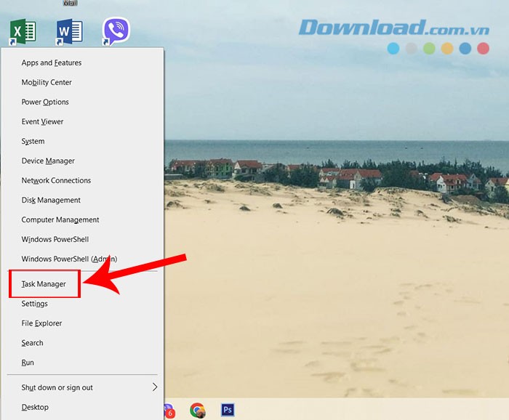Select Task Manager from the menu

[x=44, y=284]
